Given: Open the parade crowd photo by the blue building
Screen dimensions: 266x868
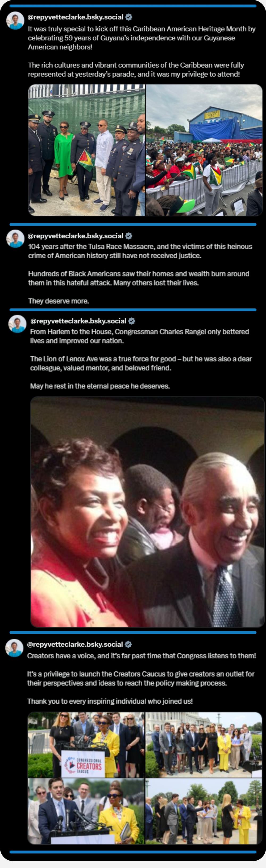Looking at the screenshot, I should click(204, 150).
